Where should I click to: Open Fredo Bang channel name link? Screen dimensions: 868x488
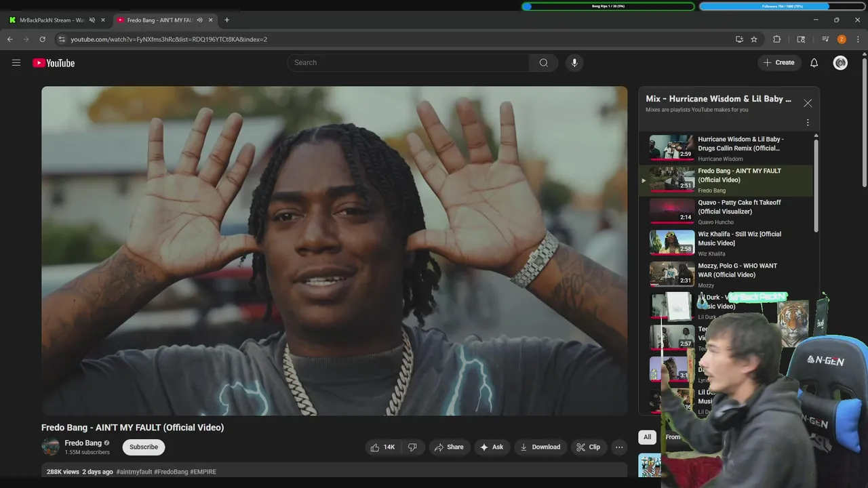click(x=83, y=443)
